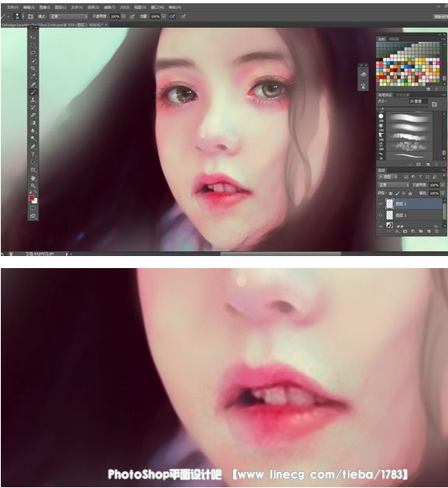The image size is (448, 488).
Task: Switch to the 画笔预设 panel tab
Action: point(385,95)
